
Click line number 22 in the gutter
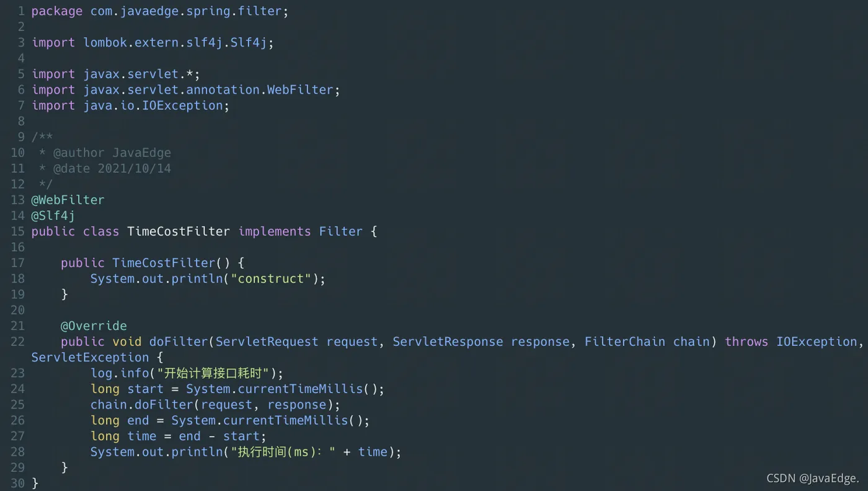[x=17, y=342]
